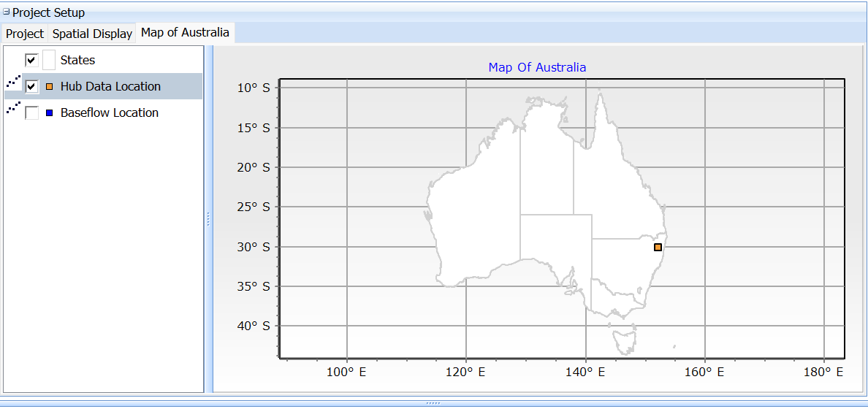Open the Spatial Display tab
The image size is (868, 409).
pos(92,34)
